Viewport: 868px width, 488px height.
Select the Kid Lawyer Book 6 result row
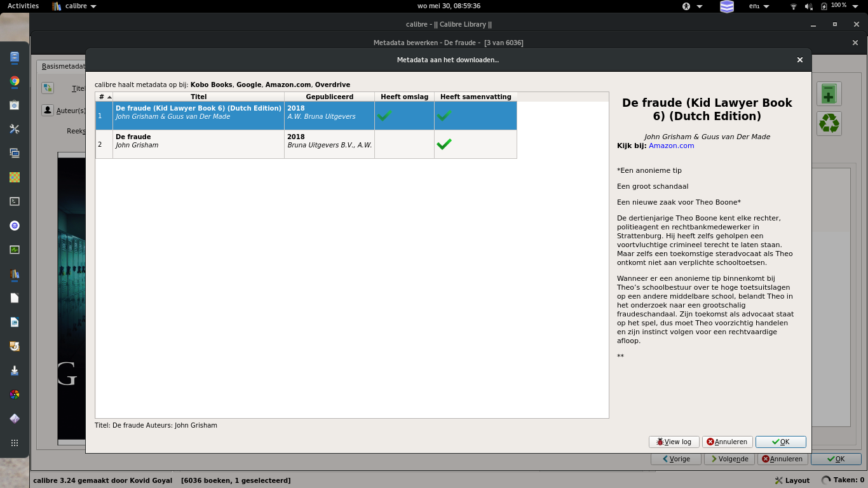[306, 116]
